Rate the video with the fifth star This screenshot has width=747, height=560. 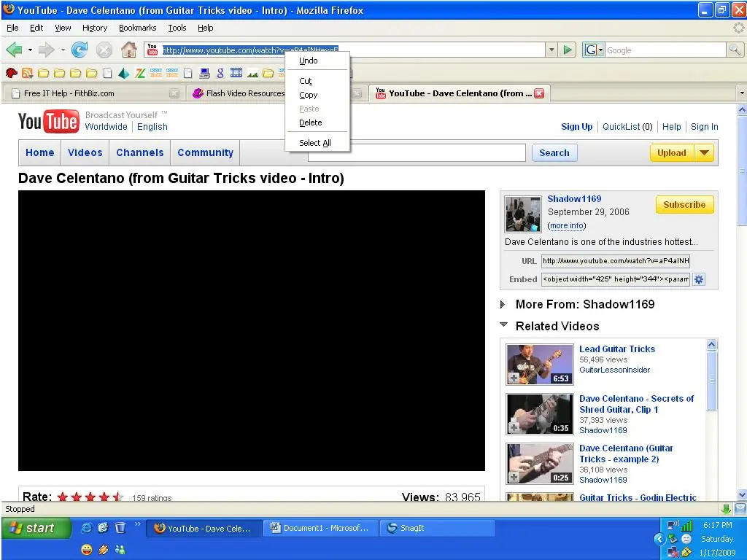coord(117,497)
